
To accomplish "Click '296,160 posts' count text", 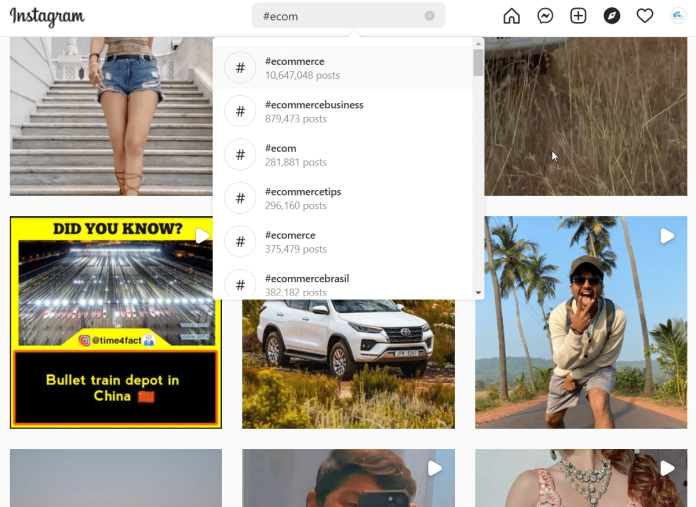I will click(x=296, y=206).
